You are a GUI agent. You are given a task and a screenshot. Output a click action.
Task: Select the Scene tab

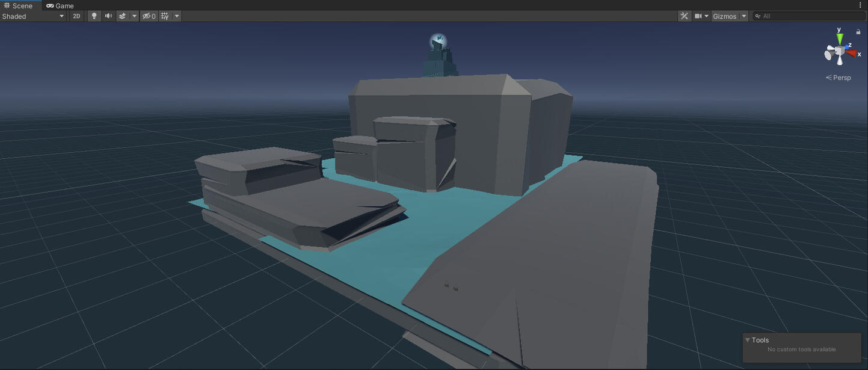coord(20,5)
